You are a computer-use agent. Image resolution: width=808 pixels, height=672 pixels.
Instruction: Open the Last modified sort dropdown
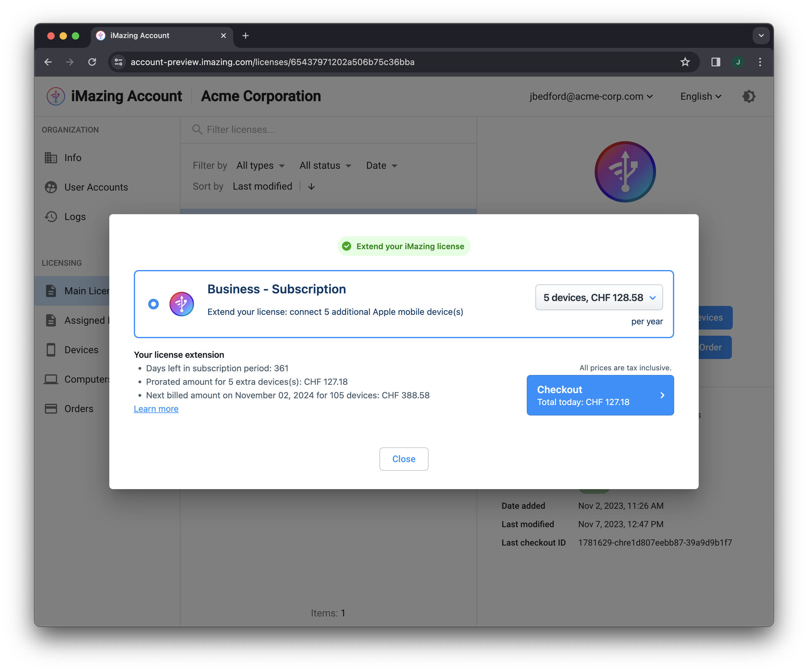pos(262,186)
